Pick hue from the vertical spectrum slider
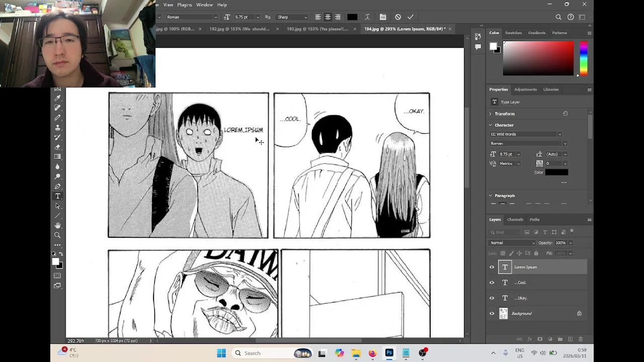644x362 pixels. pos(584,58)
